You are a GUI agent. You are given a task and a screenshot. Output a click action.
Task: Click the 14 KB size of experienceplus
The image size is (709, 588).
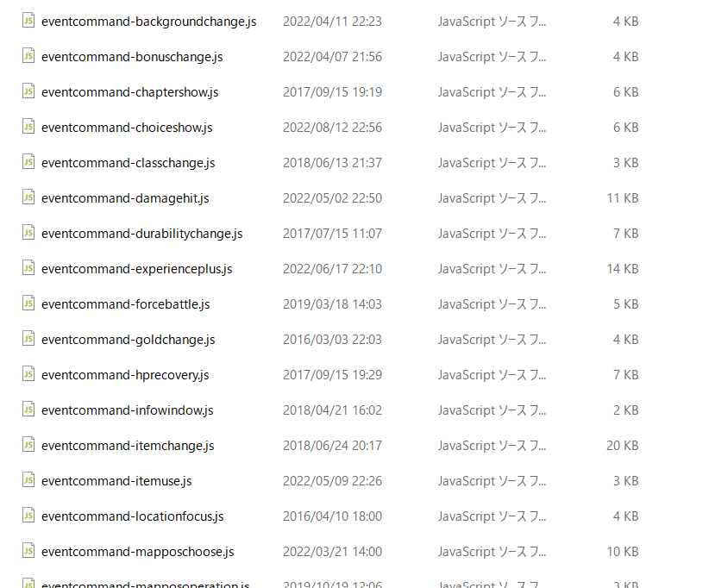tap(622, 269)
